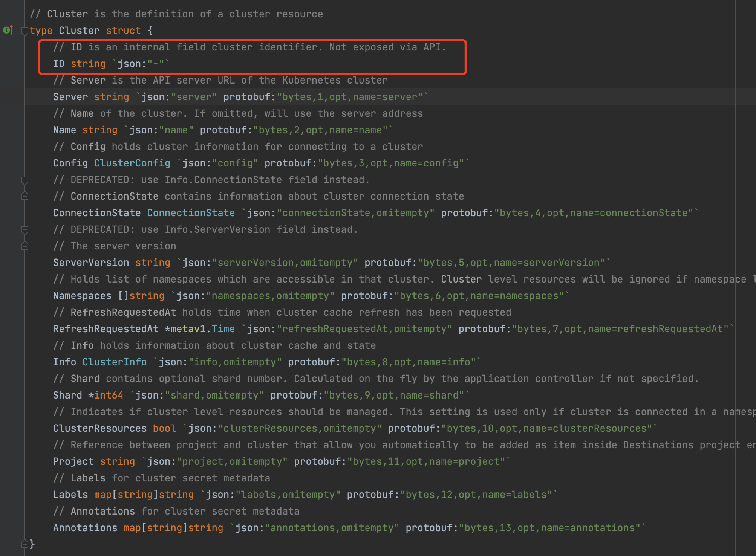Click the fold marker near the ConnectionState field line
Image resolution: width=756 pixels, height=556 pixels.
[25, 196]
